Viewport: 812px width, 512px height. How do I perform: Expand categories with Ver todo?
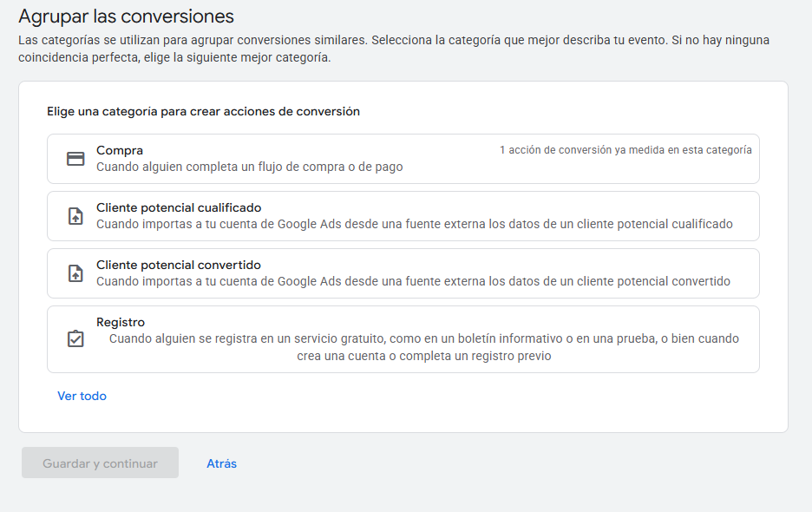82,396
